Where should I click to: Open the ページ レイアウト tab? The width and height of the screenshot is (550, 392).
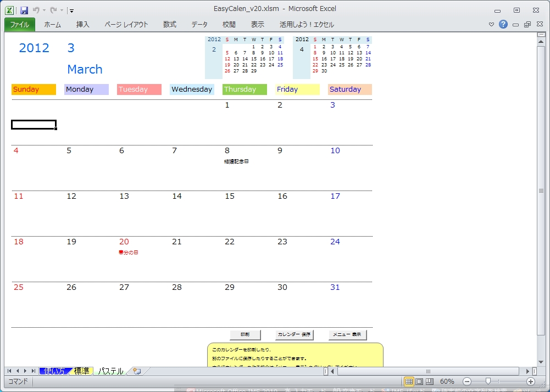[126, 25]
